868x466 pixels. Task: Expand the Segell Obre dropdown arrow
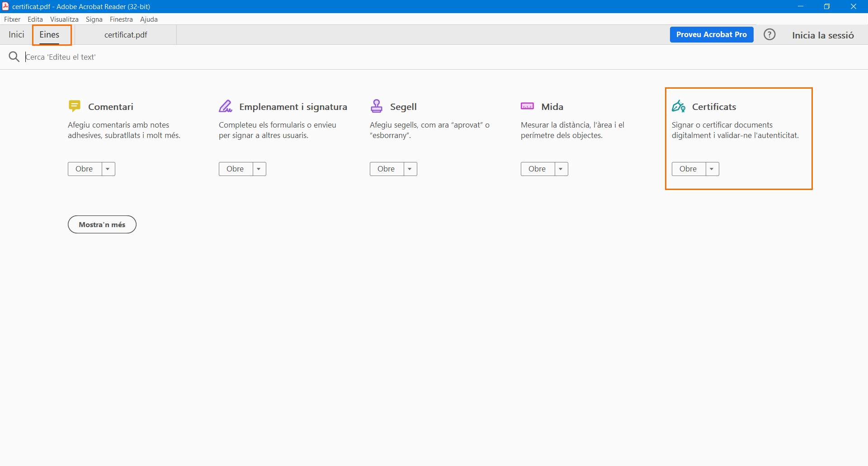point(410,169)
